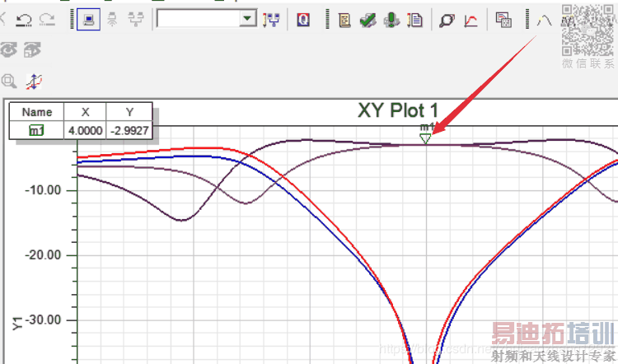Select the local machine simulation icon
The width and height of the screenshot is (618, 364).
click(x=88, y=19)
